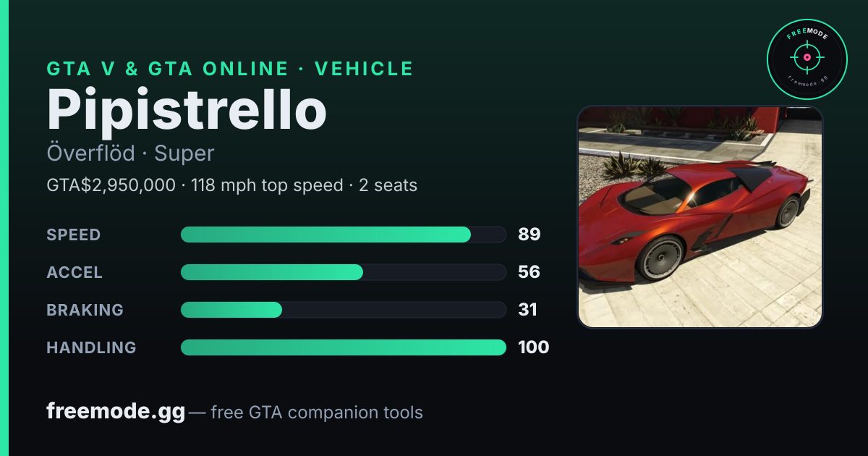Viewport: 868px width, 456px height.
Task: Click the HANDLING label
Action: point(91,347)
